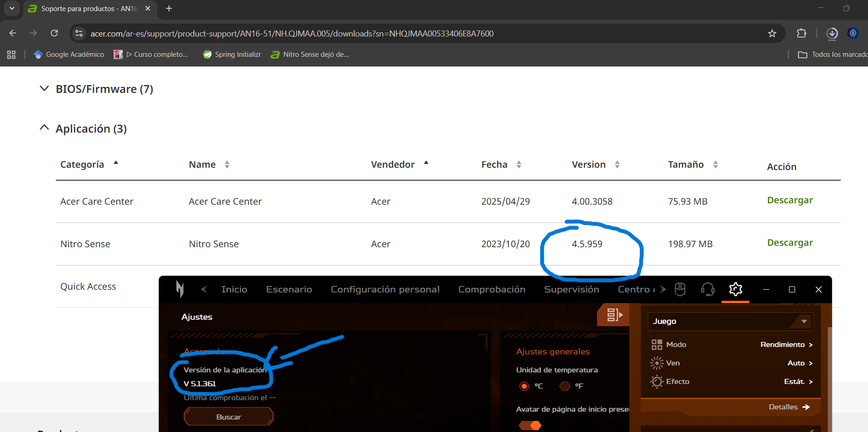This screenshot has width=868, height=432.
Task: Open Ven options showing Auto
Action: 800,363
